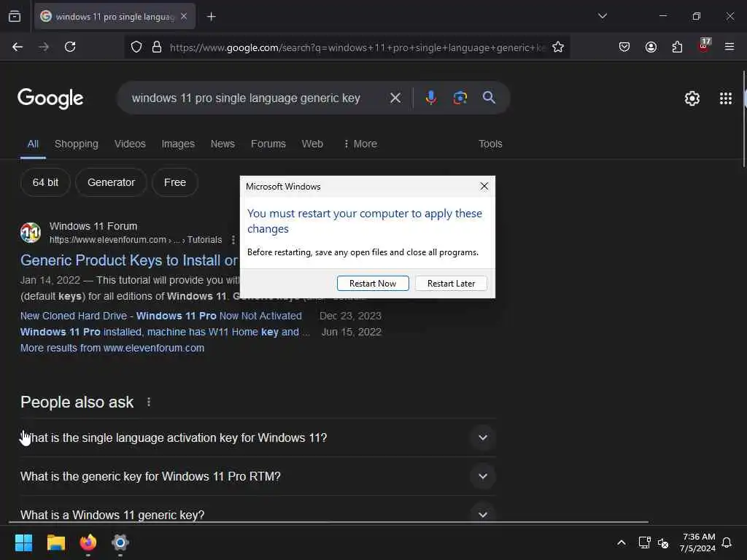Image resolution: width=747 pixels, height=560 pixels.
Task: Switch to the Forums results tab
Action: click(268, 144)
